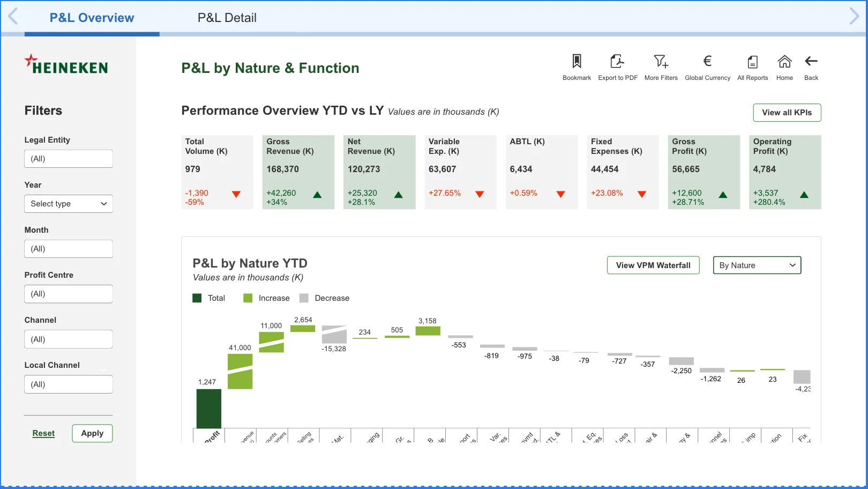Open the Profit Centre filter field
Screen dimensions: 868x489
[69, 294]
